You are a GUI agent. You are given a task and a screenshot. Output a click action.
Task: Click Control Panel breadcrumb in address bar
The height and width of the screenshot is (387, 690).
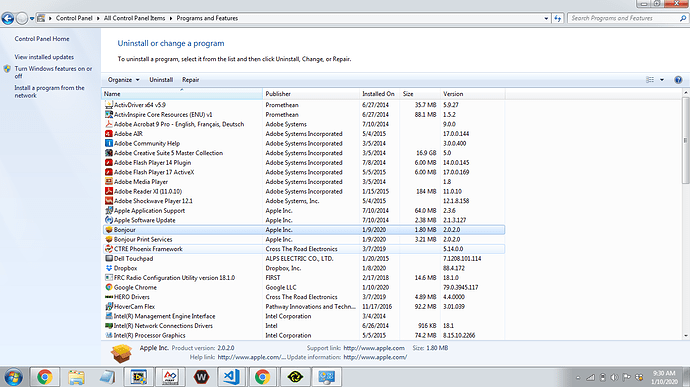pos(74,18)
